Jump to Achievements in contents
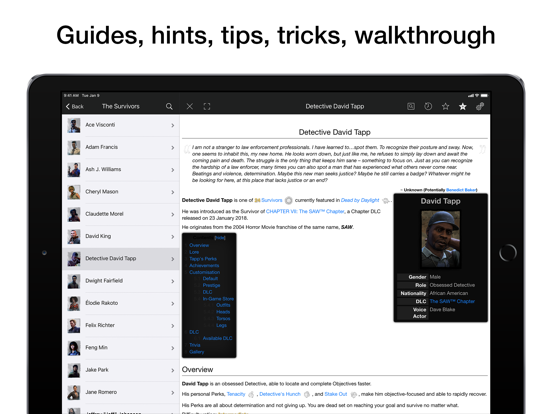Viewport: 552px width, 414px height. coord(204,265)
